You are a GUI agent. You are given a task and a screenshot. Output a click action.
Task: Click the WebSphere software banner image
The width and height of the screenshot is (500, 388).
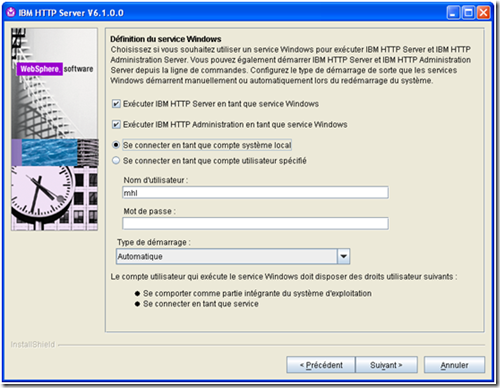click(54, 129)
